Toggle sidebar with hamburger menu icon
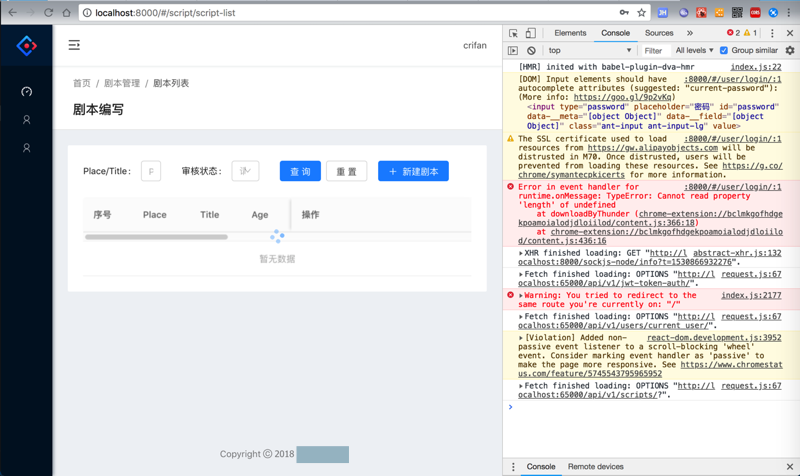 (x=74, y=45)
